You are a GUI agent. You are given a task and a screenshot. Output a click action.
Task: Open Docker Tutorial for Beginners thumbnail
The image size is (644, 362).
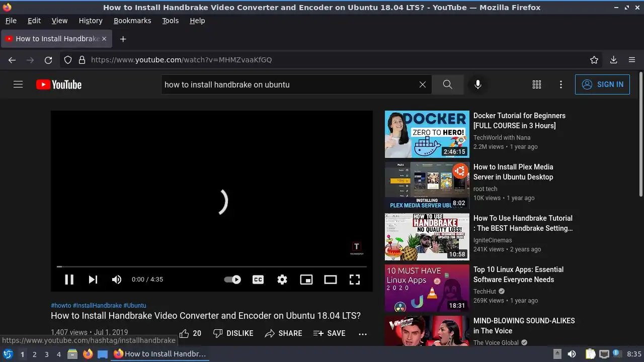(x=427, y=134)
